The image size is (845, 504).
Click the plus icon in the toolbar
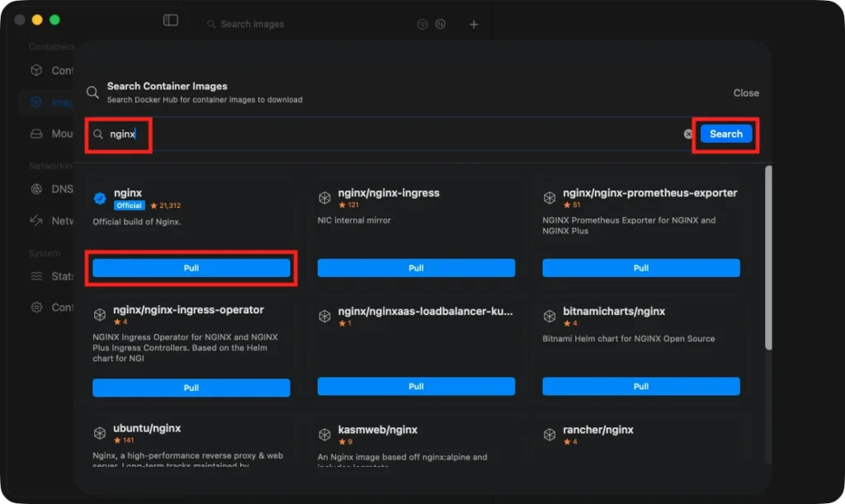point(474,24)
